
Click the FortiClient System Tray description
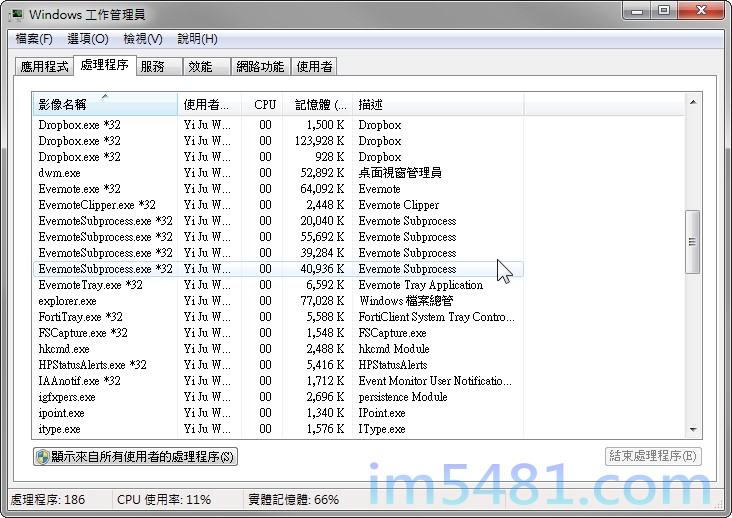tap(436, 317)
